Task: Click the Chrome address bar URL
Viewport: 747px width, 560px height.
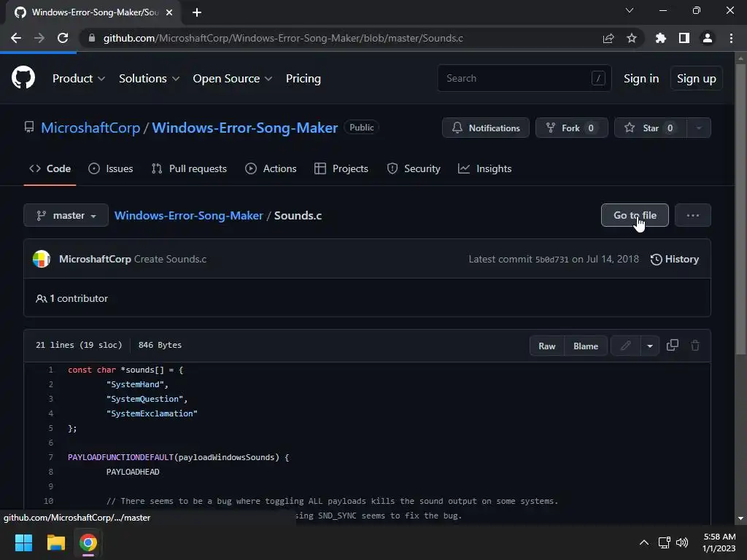Action: coord(283,38)
